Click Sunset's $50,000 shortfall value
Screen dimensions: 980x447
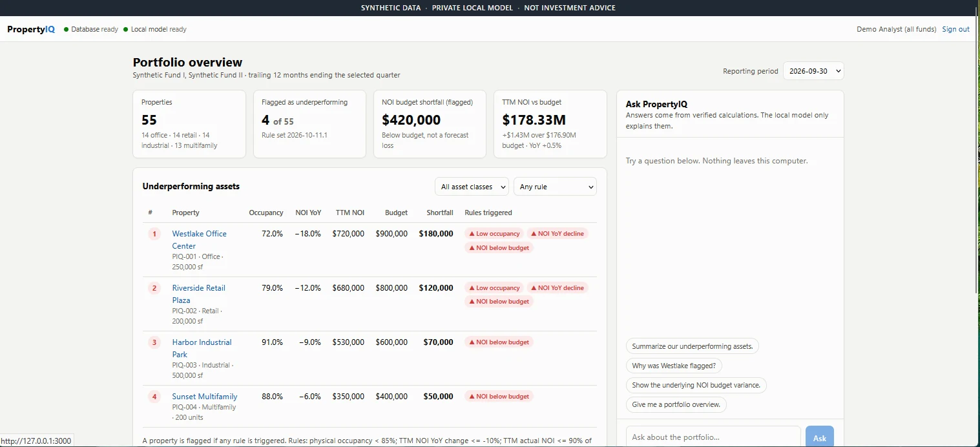tap(439, 397)
